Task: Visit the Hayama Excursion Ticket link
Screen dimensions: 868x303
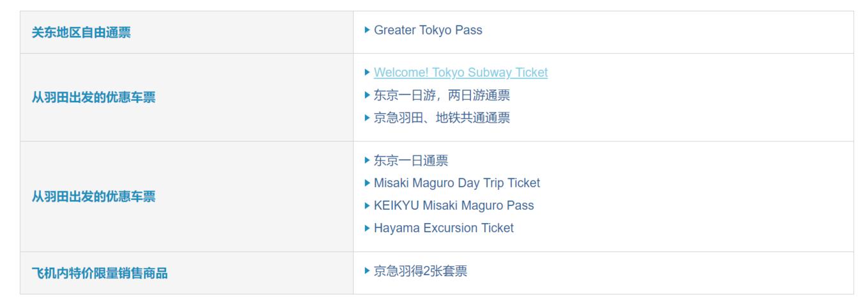Action: [444, 228]
